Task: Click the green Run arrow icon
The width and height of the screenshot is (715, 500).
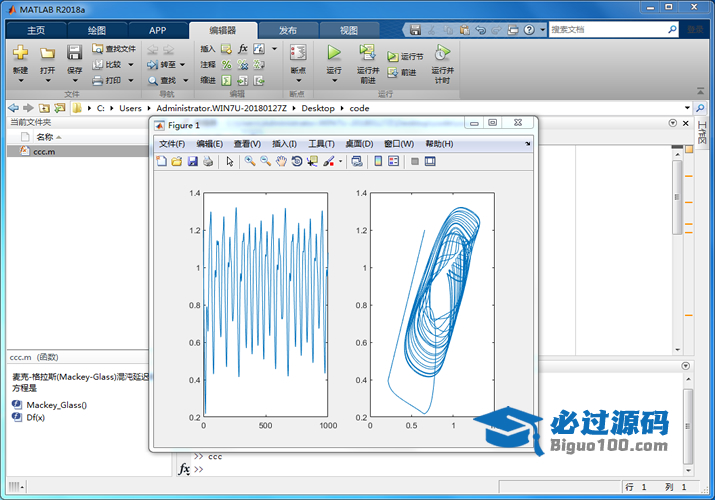Action: (x=334, y=53)
